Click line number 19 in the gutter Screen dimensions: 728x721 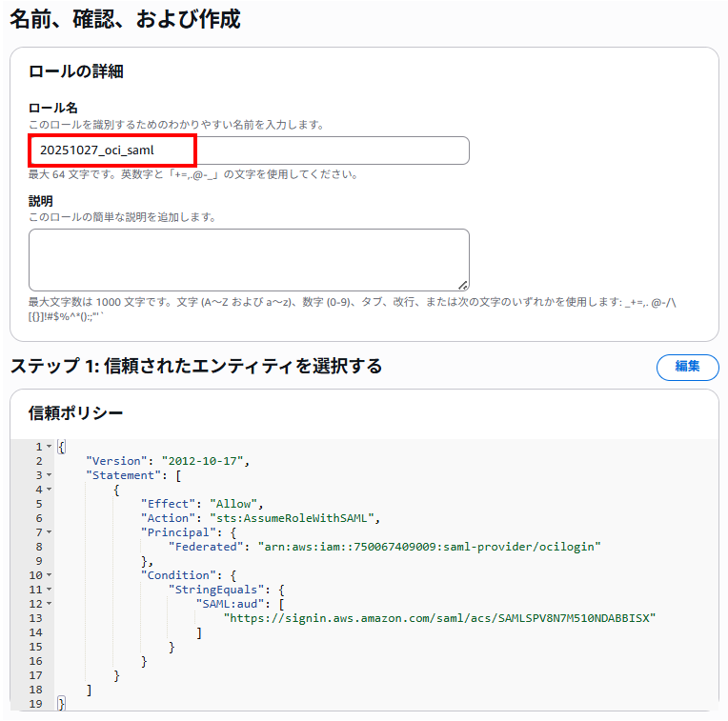click(35, 704)
